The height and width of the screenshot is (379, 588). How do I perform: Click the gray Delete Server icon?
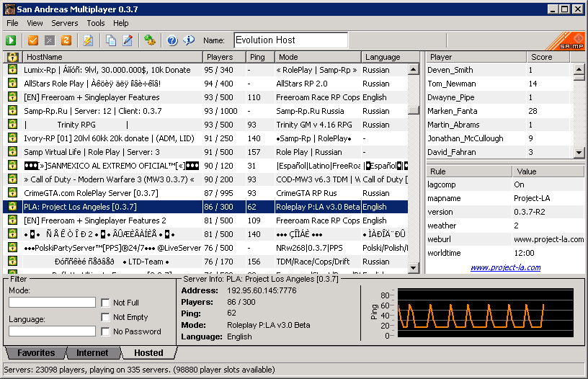tap(50, 40)
